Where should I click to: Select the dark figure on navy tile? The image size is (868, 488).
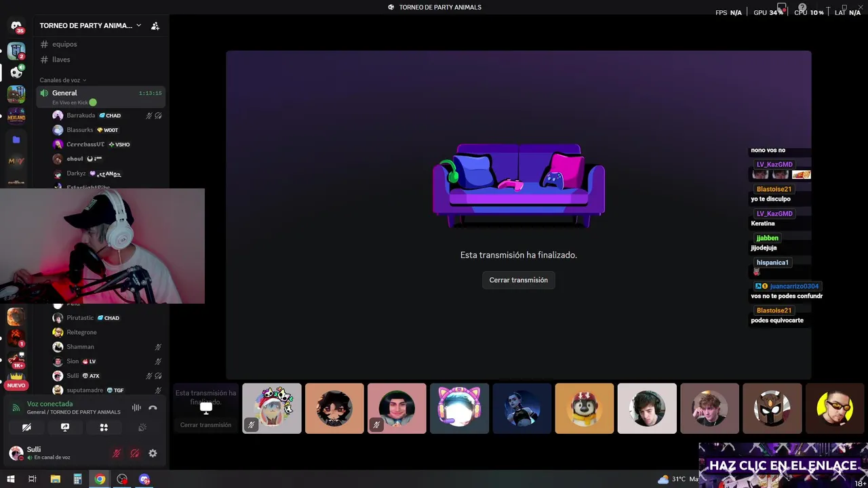[522, 408]
